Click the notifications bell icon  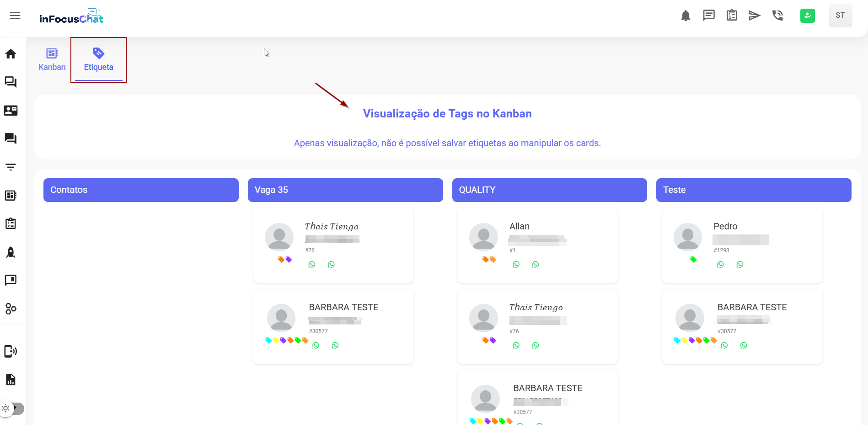click(x=685, y=16)
